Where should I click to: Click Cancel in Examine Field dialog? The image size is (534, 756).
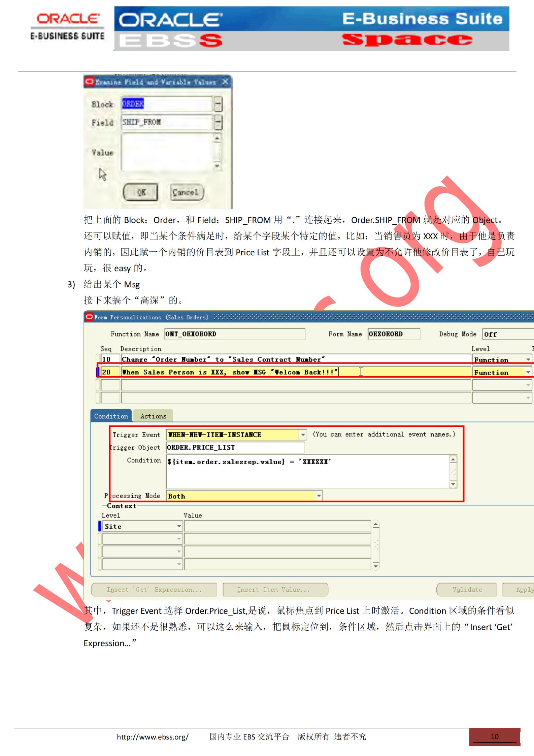pyautogui.click(x=187, y=192)
